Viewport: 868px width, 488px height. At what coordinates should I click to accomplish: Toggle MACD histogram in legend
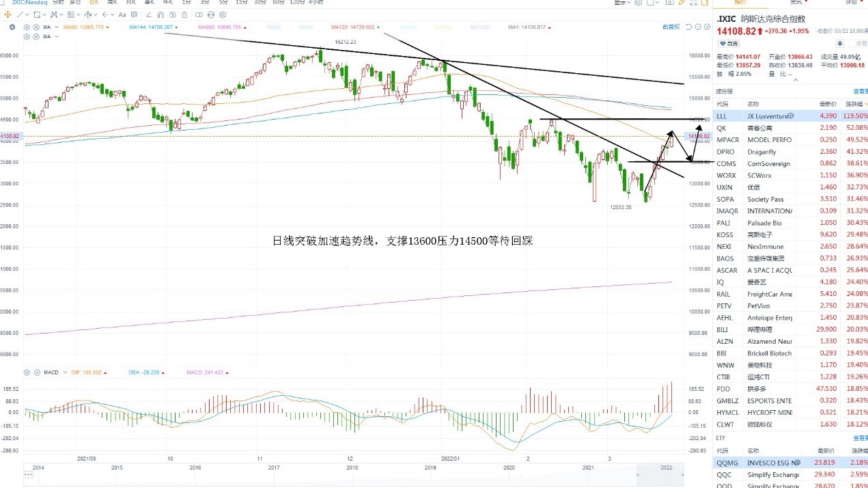tap(207, 372)
